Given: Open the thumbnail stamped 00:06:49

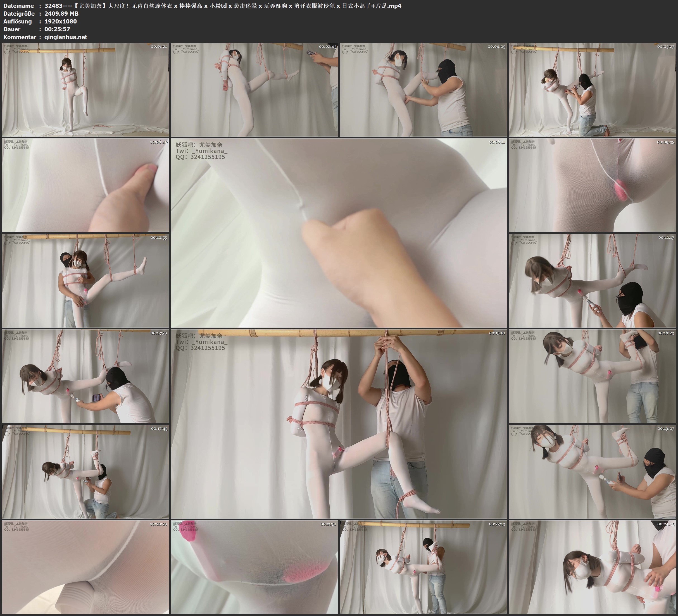Looking at the screenshot, I should (85, 185).
